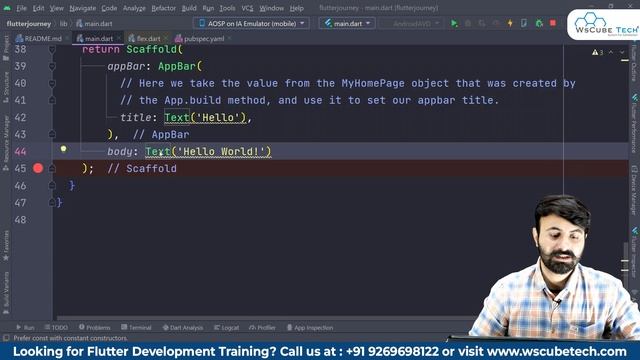Go to previous highlighted problem arrow
640x360 pixels.
(611, 52)
